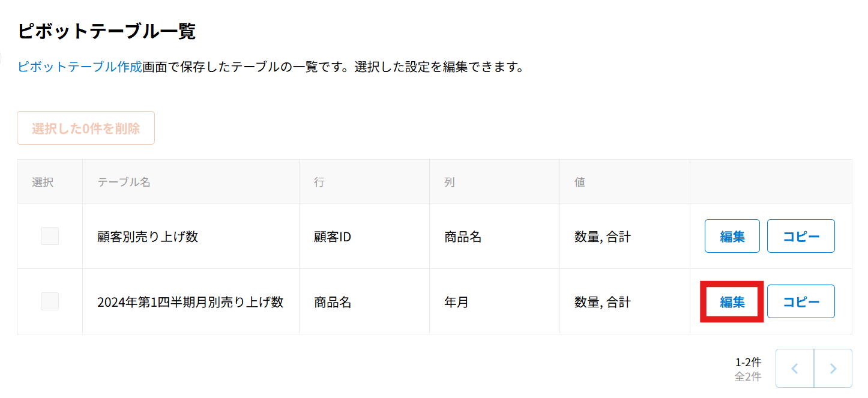This screenshot has width=868, height=398.
Task: Click the ピボットテーブル一覧 page heading
Action: [x=107, y=31]
